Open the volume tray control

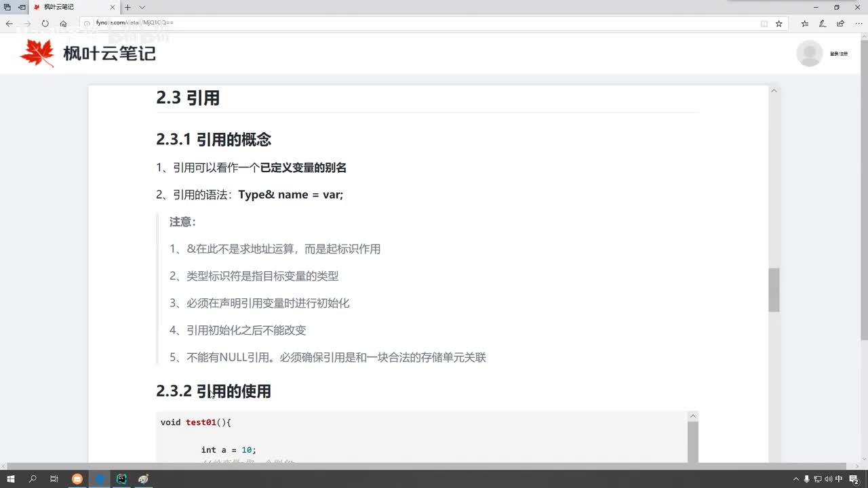click(x=829, y=479)
